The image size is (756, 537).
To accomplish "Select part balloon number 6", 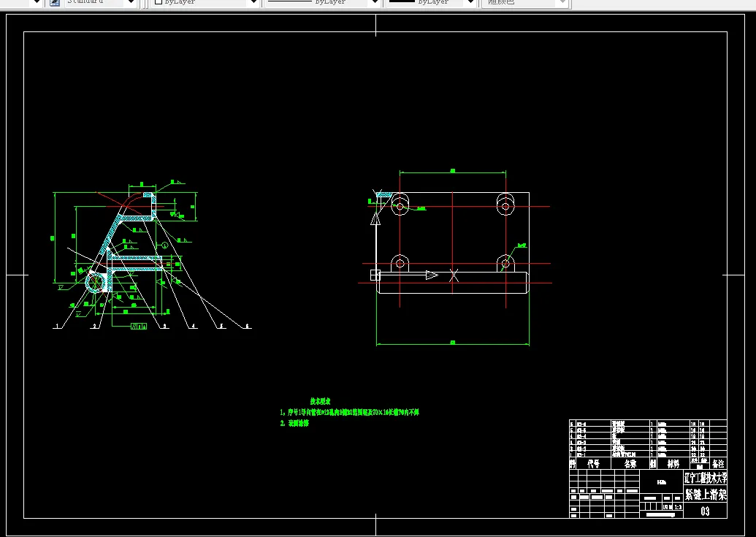I will tap(248, 327).
